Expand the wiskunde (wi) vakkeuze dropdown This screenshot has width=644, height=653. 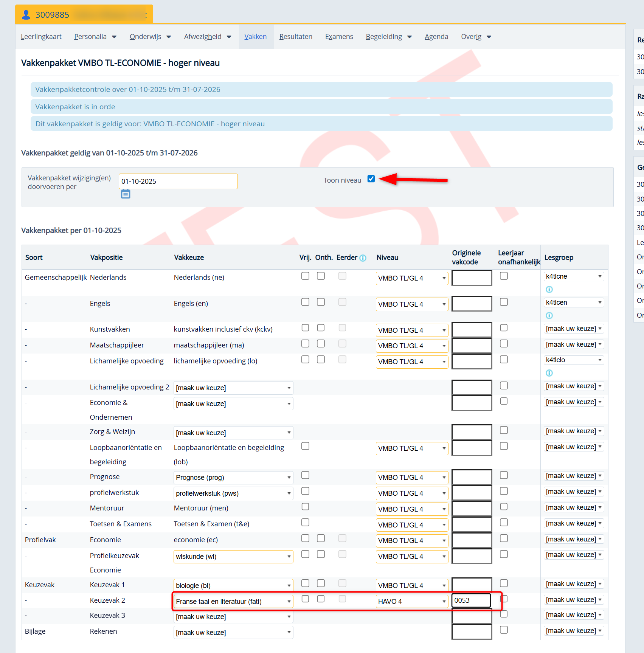tap(233, 557)
